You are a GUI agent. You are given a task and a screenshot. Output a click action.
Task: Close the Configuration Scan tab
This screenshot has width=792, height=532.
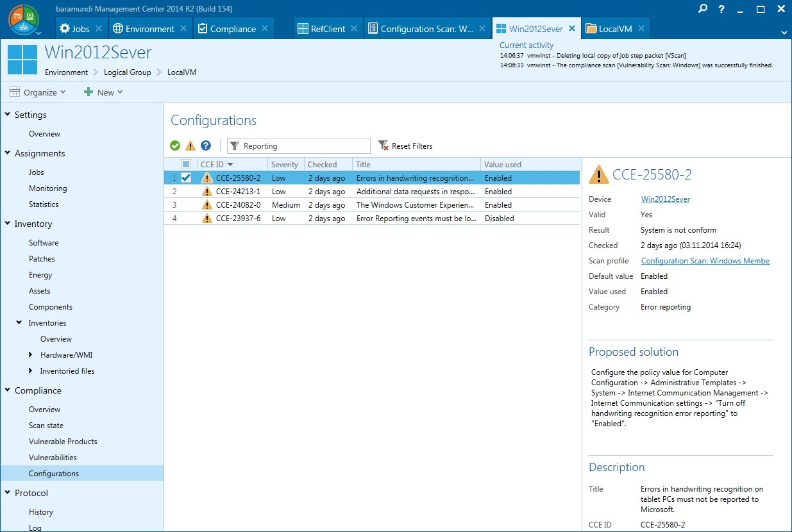(483, 29)
